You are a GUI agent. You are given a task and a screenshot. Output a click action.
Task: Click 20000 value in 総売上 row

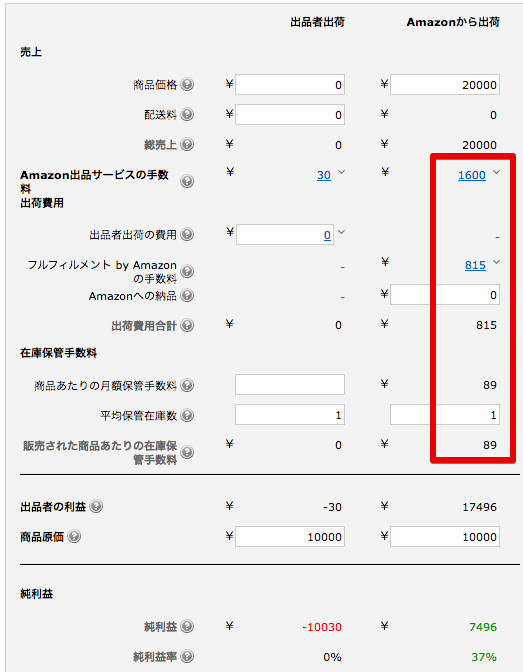pos(480,145)
